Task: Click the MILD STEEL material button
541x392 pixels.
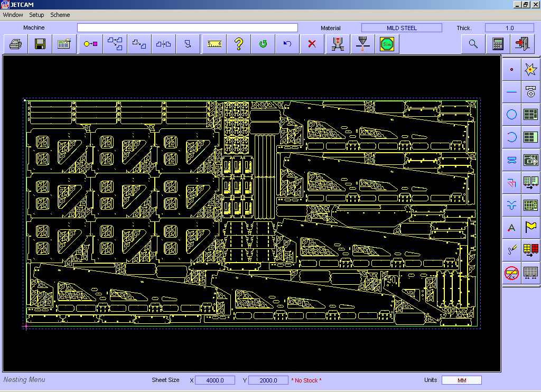Action: tap(402, 28)
